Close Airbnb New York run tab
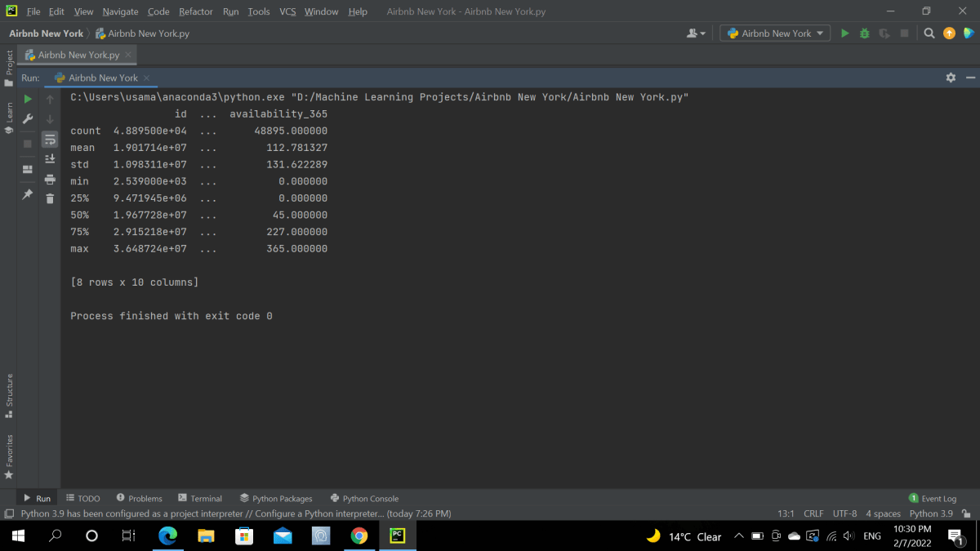Screen dimensions: 980x551 146,78
